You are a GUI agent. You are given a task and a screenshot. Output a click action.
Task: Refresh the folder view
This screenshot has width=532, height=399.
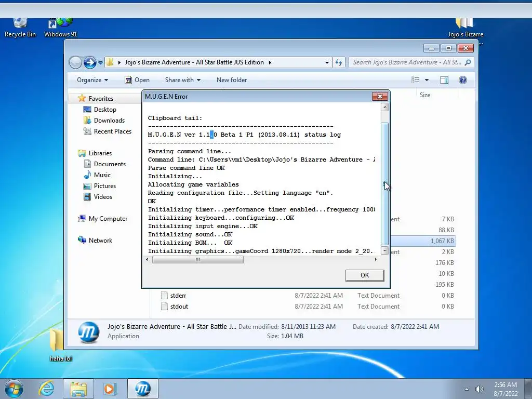pos(339,62)
